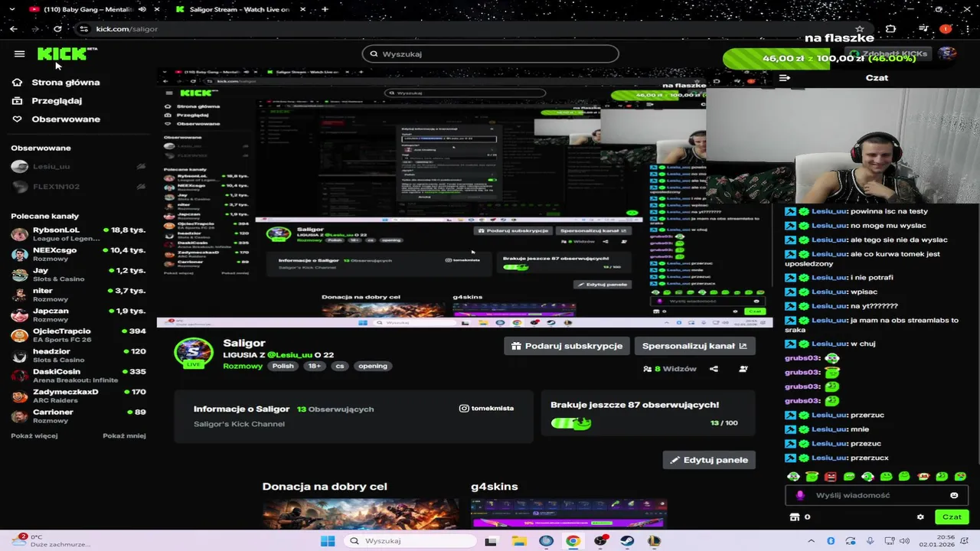Open the g4skins panel thumbnail
This screenshot has height=551, width=980.
[x=569, y=514]
